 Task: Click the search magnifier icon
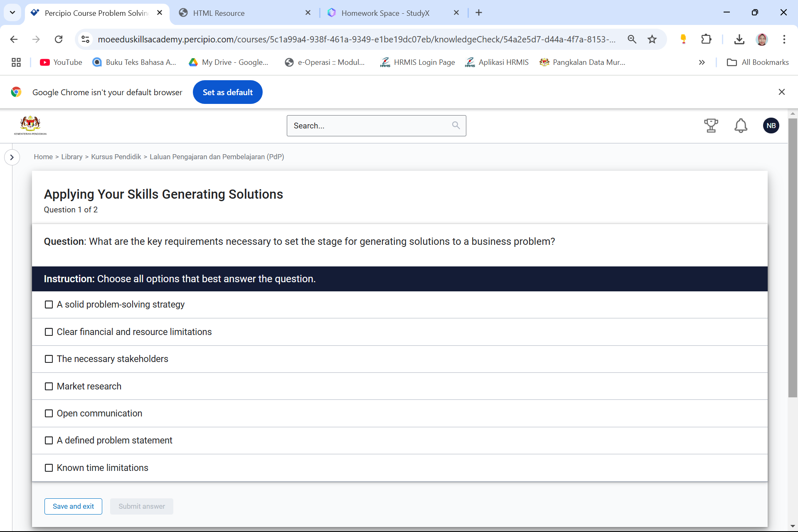coord(457,125)
